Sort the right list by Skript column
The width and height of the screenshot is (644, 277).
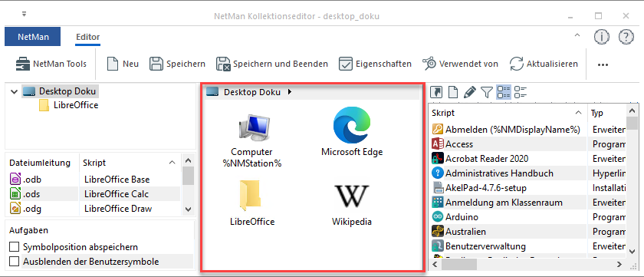508,113
